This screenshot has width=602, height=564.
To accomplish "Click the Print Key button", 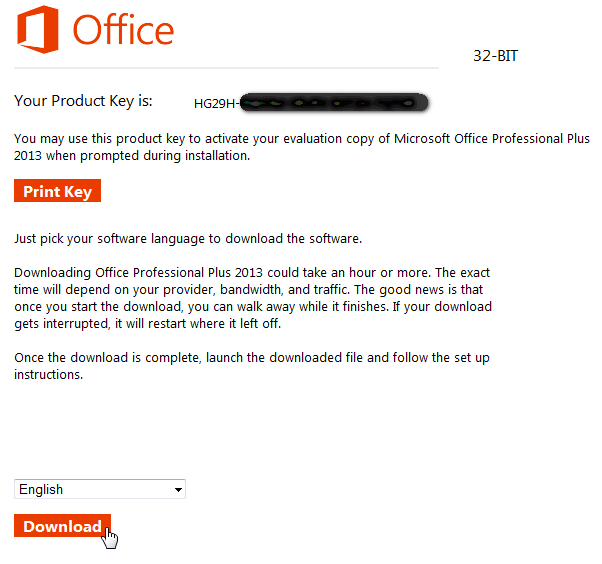I will coord(57,191).
